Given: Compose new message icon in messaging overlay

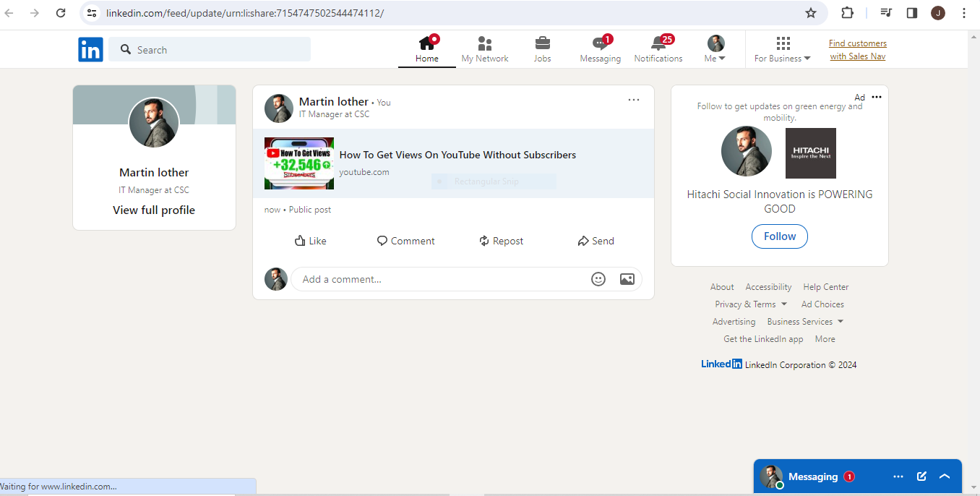Looking at the screenshot, I should point(921,476).
